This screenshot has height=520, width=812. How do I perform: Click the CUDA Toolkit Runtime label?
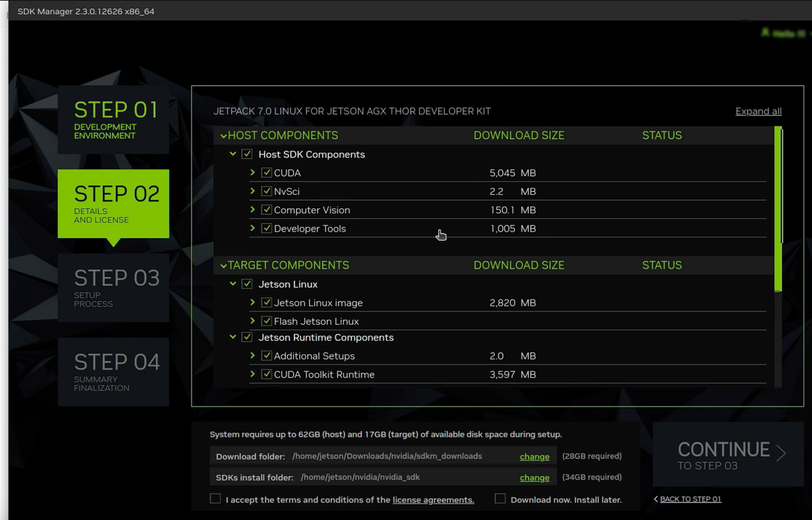tap(324, 375)
